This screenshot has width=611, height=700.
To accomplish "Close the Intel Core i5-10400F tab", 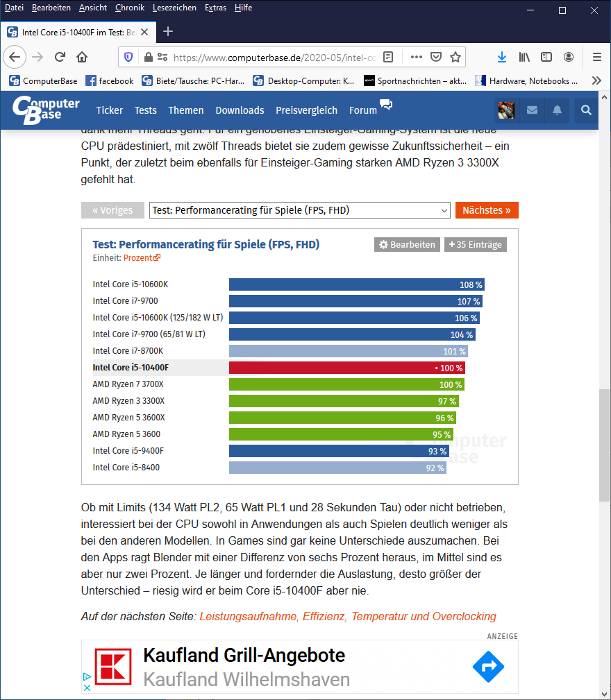I will pyautogui.click(x=144, y=32).
